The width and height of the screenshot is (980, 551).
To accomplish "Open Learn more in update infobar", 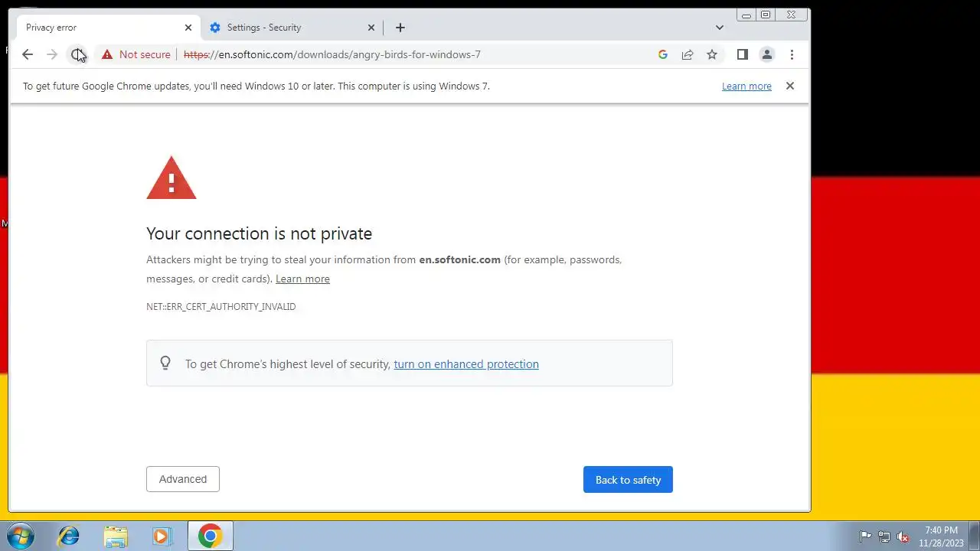I will tap(746, 86).
